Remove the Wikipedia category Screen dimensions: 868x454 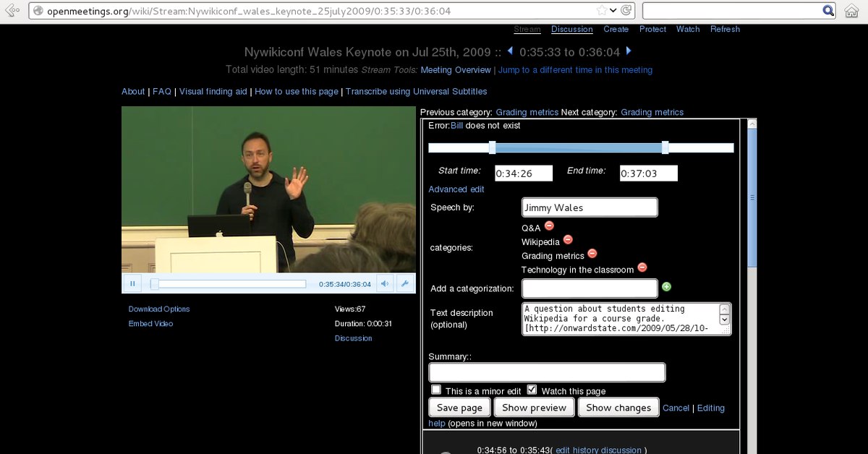point(568,239)
